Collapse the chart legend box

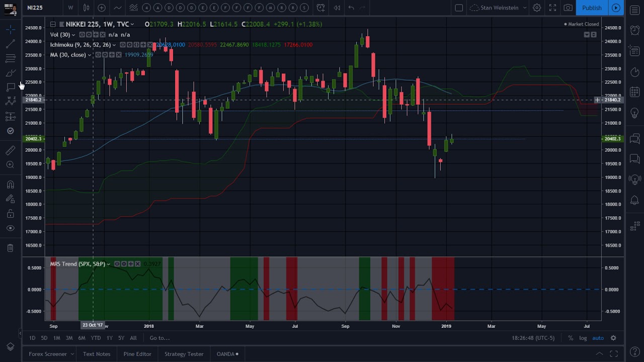click(x=53, y=24)
